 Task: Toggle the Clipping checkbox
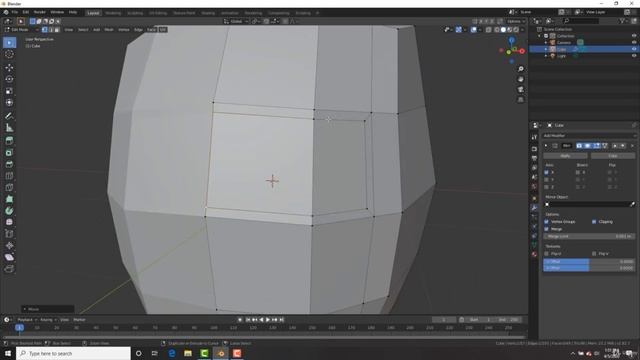(x=594, y=222)
